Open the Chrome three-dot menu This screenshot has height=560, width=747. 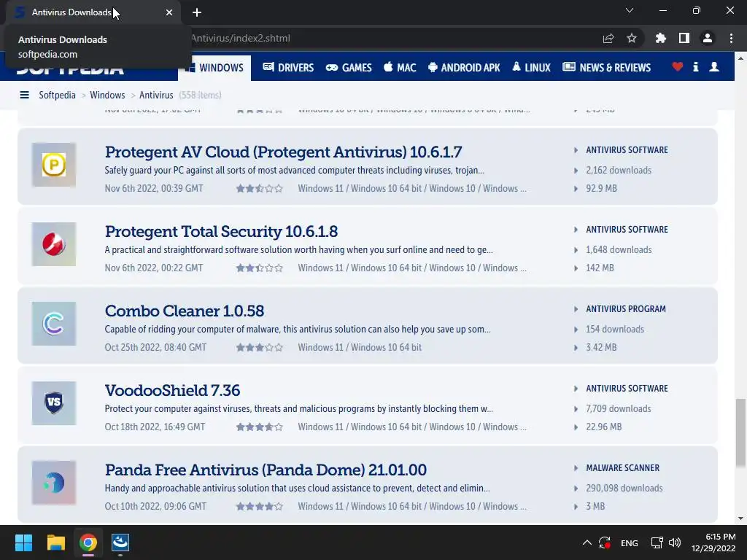coord(731,38)
